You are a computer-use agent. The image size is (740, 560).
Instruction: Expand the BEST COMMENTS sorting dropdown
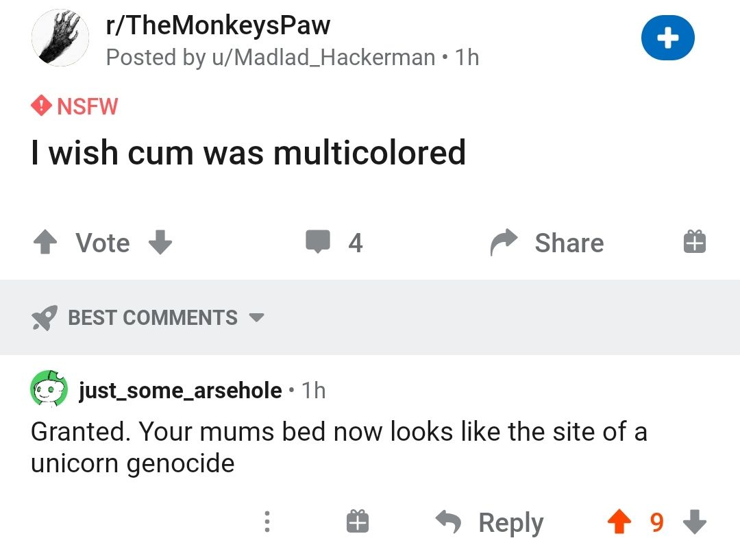click(257, 318)
